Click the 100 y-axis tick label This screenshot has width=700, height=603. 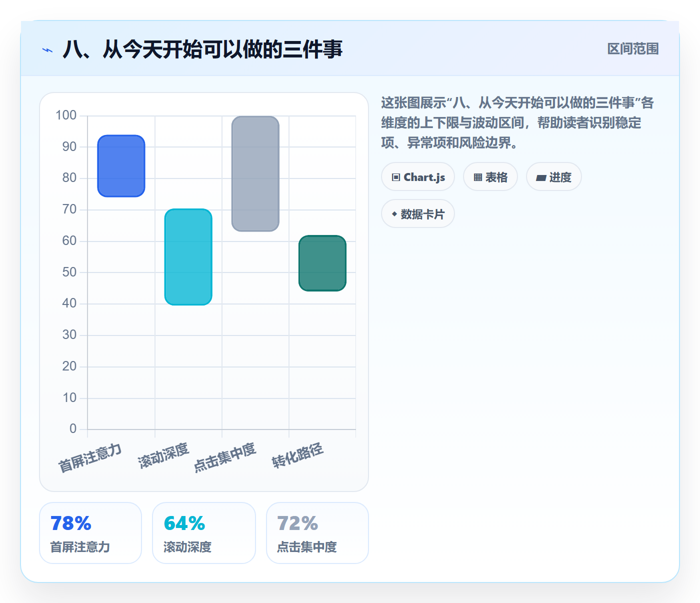[66, 115]
